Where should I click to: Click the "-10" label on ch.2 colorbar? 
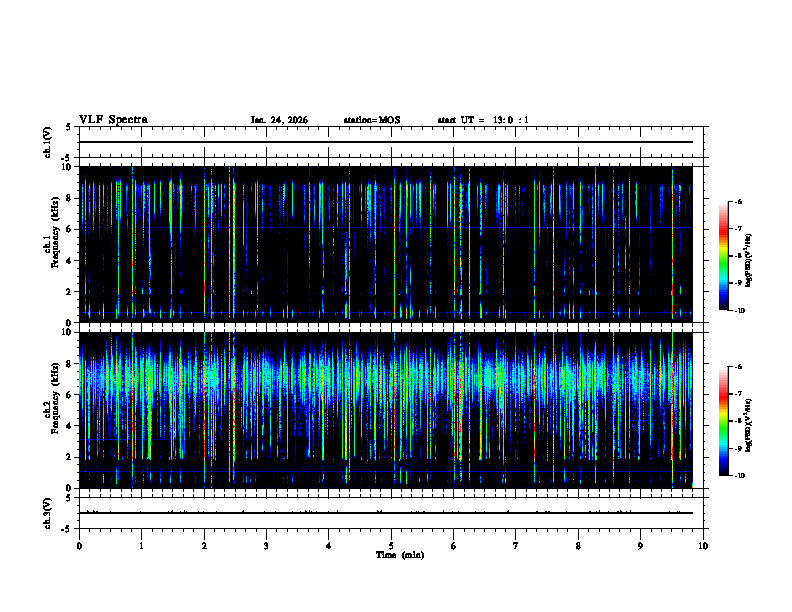739,476
